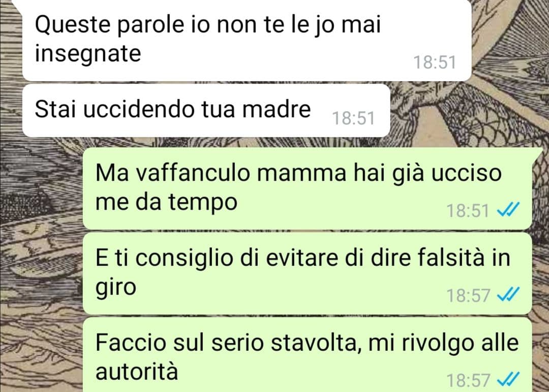Select the 'Stai uccidendo tua madre' message bubble
The width and height of the screenshot is (549, 392).
[x=206, y=110]
